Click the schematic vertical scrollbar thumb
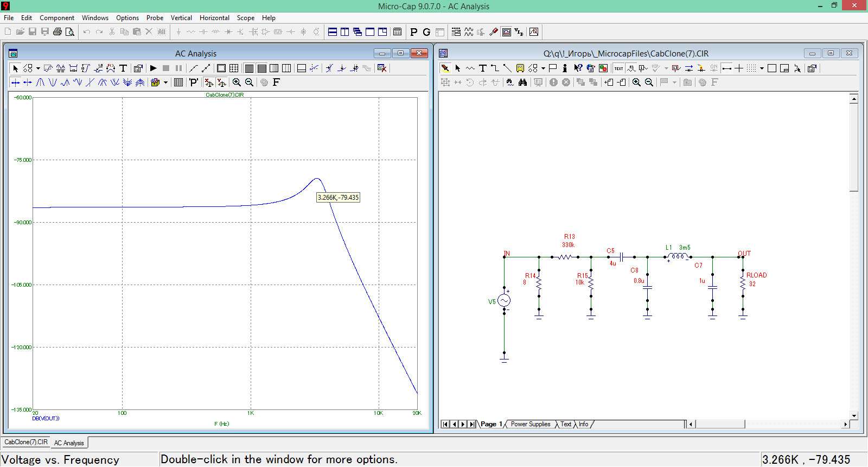Viewport: 868px width, 467px height. 853,148
